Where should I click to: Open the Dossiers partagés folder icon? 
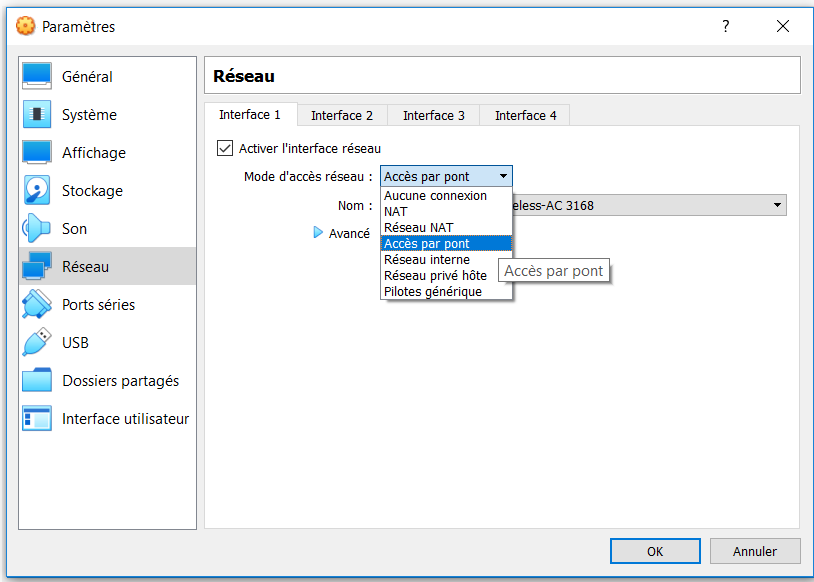click(37, 381)
